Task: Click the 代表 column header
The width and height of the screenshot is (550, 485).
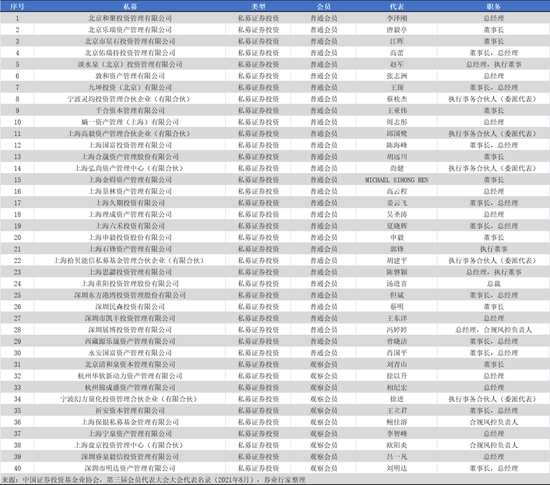Action: coord(397,6)
